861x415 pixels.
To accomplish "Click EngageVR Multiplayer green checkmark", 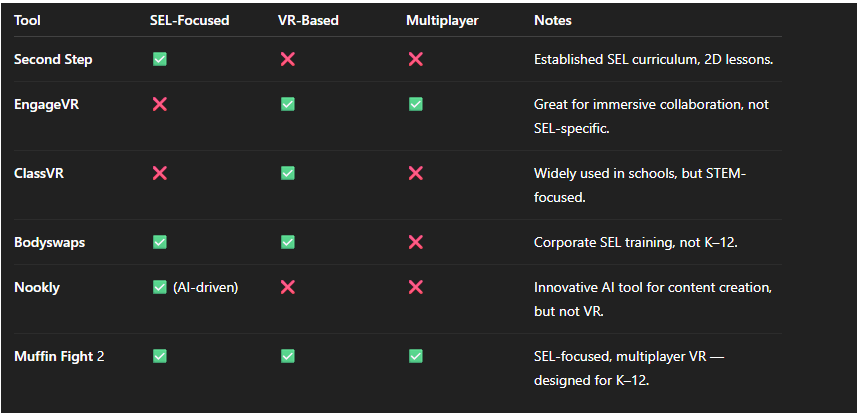I will click(x=416, y=104).
